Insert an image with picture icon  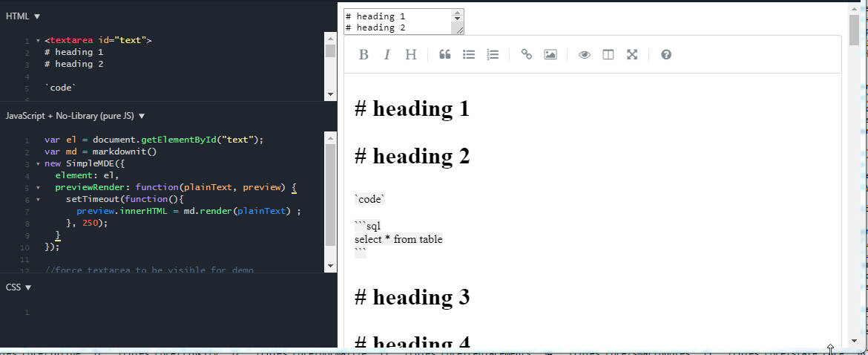[550, 54]
